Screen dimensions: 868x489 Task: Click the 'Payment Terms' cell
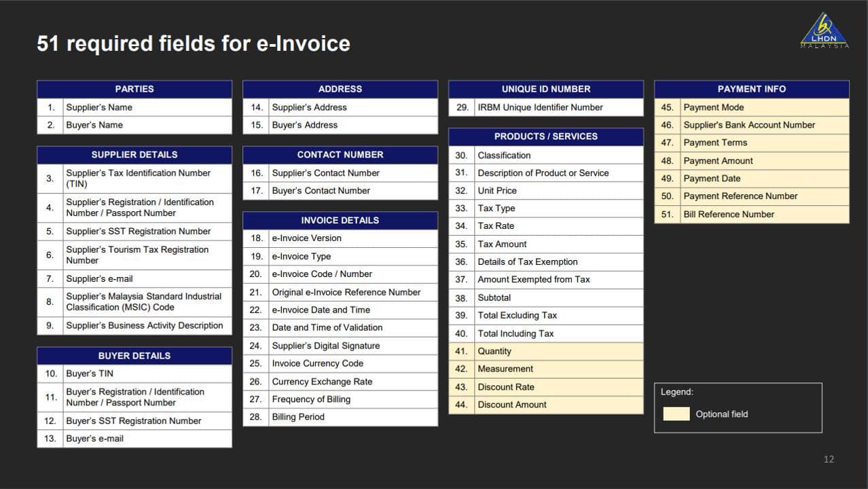click(x=765, y=143)
